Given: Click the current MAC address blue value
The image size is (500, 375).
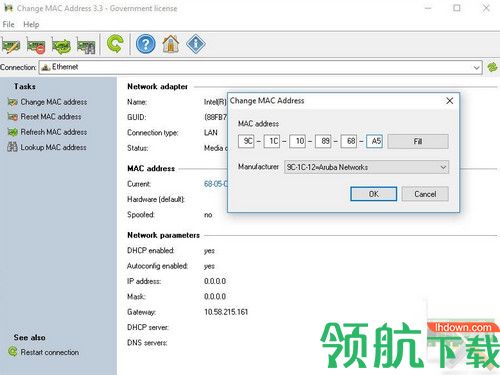Looking at the screenshot, I should tap(216, 184).
